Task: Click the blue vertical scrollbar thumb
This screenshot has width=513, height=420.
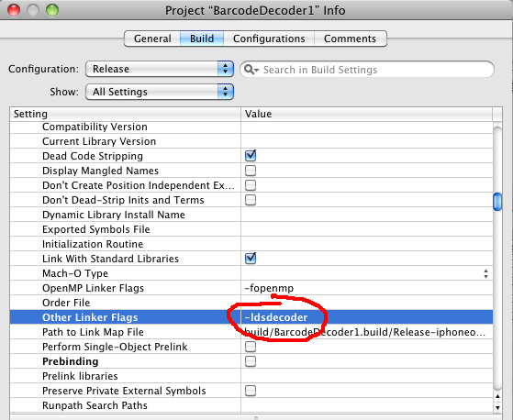Action: click(497, 202)
